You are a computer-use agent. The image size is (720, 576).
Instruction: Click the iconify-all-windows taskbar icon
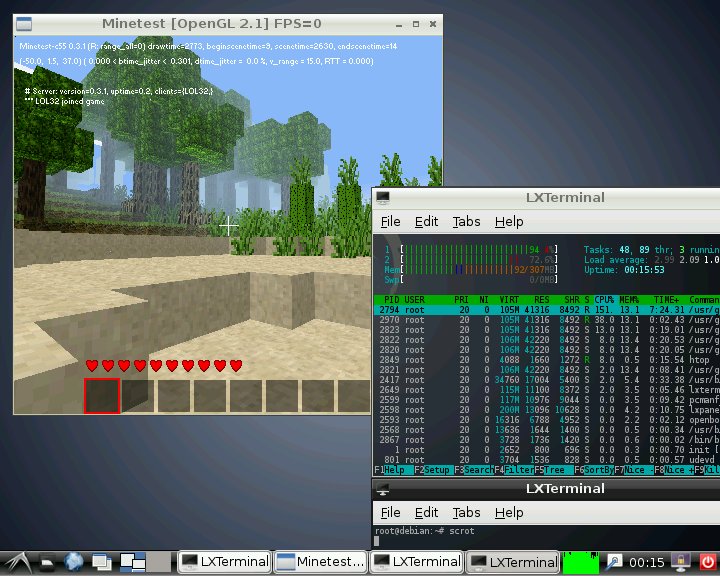pos(101,562)
